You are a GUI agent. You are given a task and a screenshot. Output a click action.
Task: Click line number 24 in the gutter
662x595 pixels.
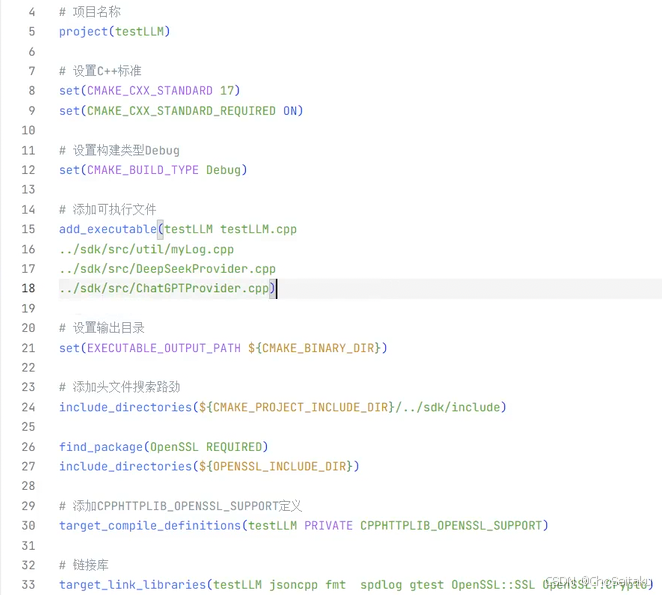tap(28, 407)
